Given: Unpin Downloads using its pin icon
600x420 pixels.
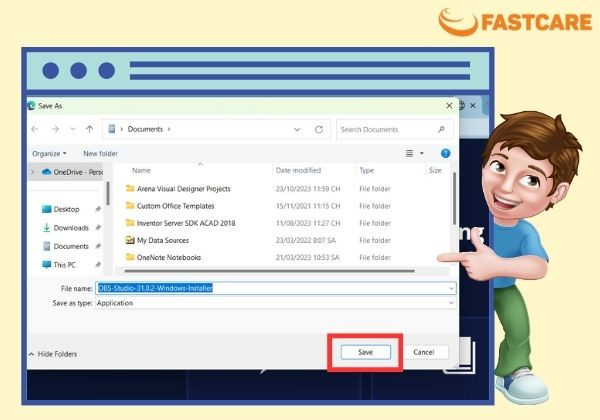Looking at the screenshot, I should (x=98, y=228).
